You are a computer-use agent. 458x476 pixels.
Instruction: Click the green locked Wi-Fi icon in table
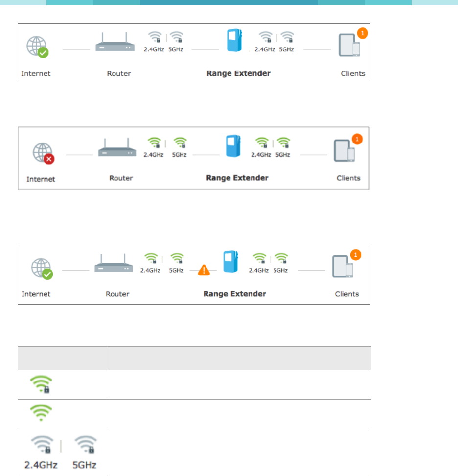pyautogui.click(x=41, y=384)
